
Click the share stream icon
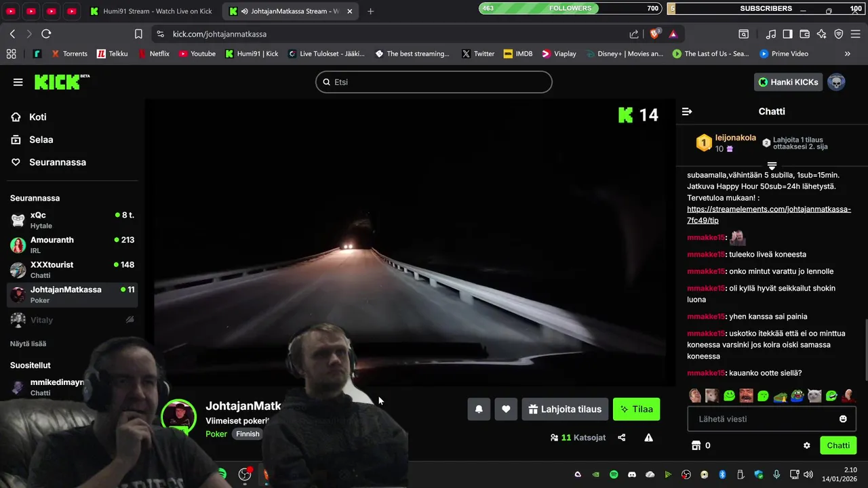point(622,438)
